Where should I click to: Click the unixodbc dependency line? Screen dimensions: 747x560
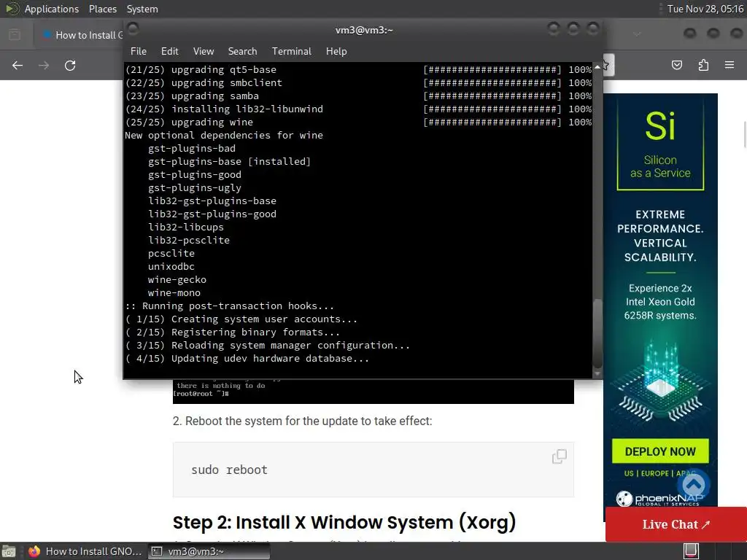click(171, 267)
